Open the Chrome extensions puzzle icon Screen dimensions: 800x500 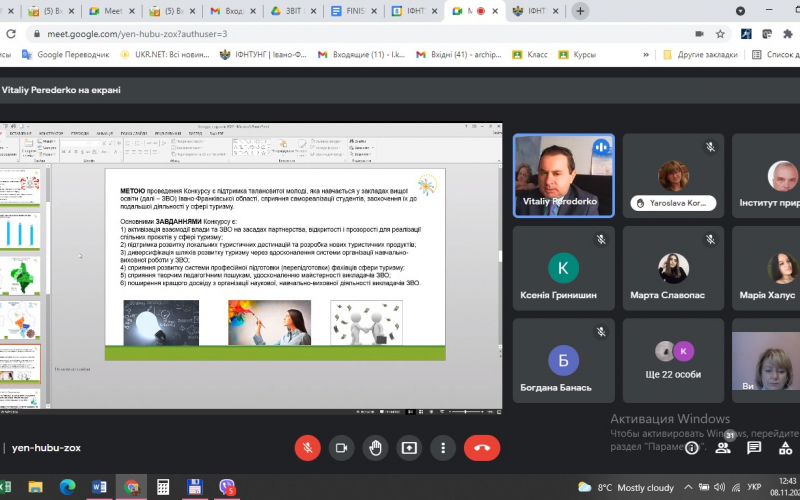coord(788,34)
